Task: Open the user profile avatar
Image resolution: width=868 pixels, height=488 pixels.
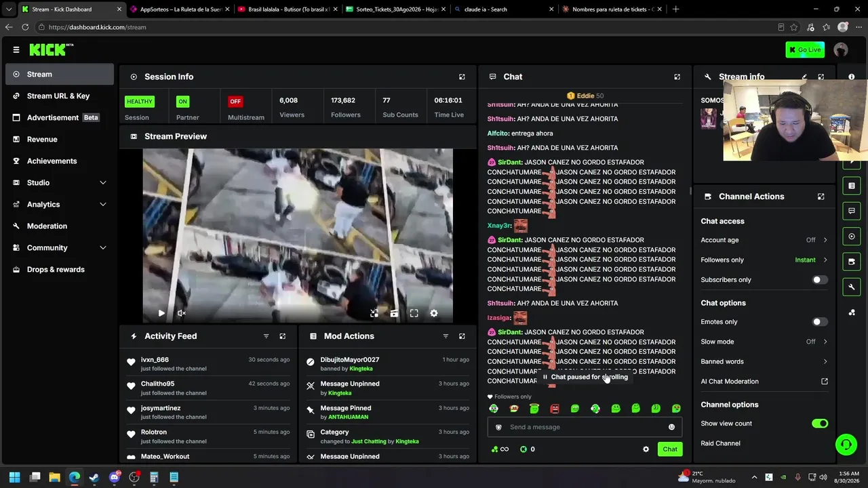Action: coord(841,49)
